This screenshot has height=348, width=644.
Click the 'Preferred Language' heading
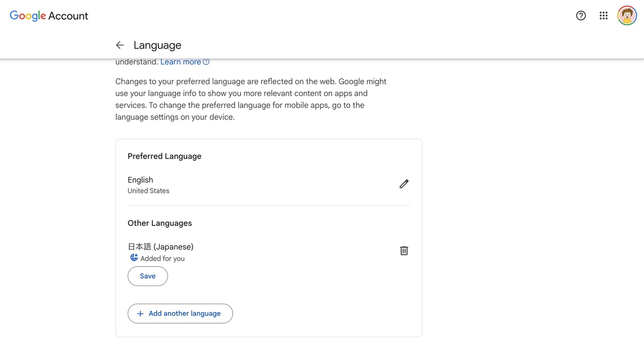164,156
